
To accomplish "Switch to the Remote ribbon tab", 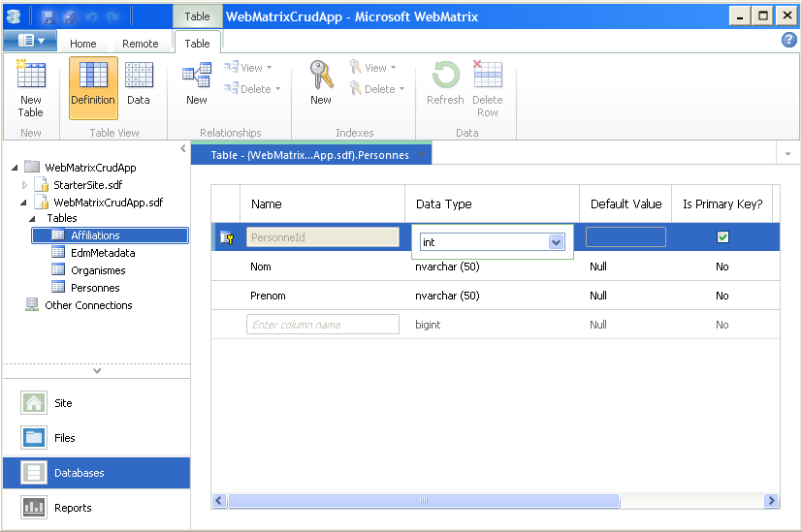I will coord(141,44).
